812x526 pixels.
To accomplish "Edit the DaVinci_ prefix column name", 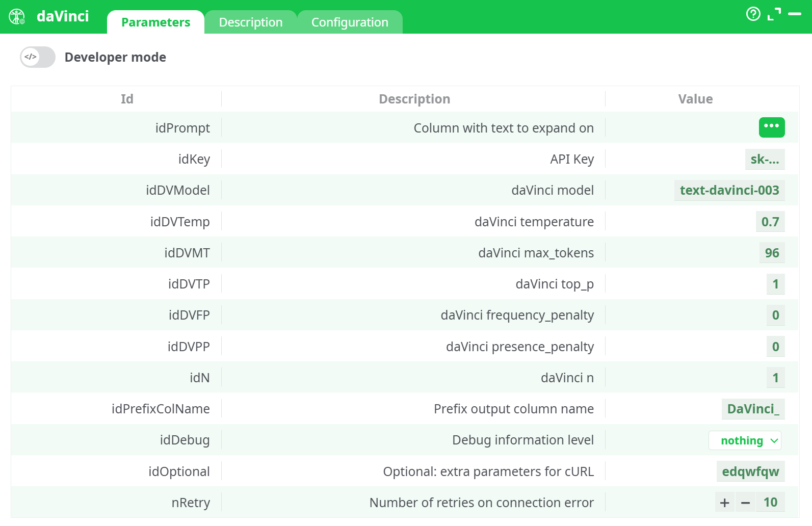I will click(x=753, y=409).
